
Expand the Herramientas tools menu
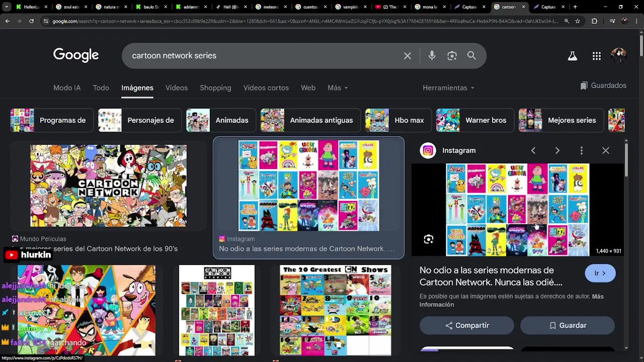point(448,87)
